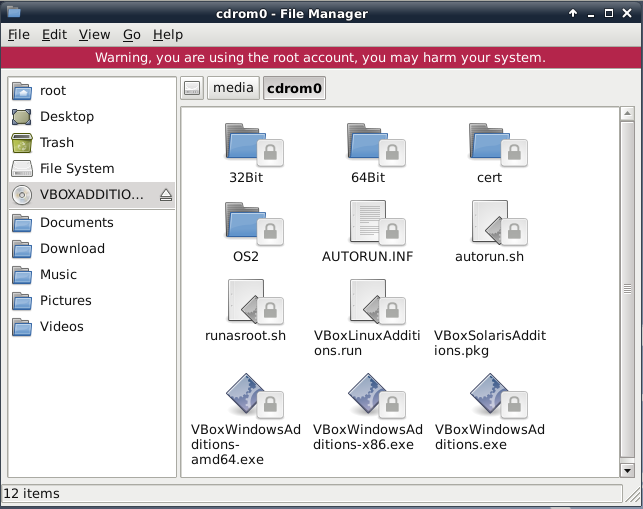Open the 32Bit folder icon
Image resolution: width=643 pixels, height=509 pixels.
[x=253, y=144]
